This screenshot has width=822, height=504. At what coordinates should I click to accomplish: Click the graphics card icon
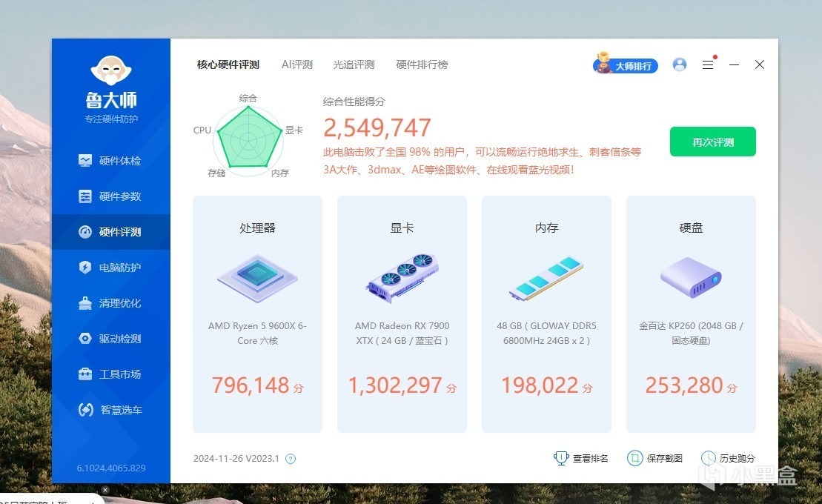pos(402,278)
